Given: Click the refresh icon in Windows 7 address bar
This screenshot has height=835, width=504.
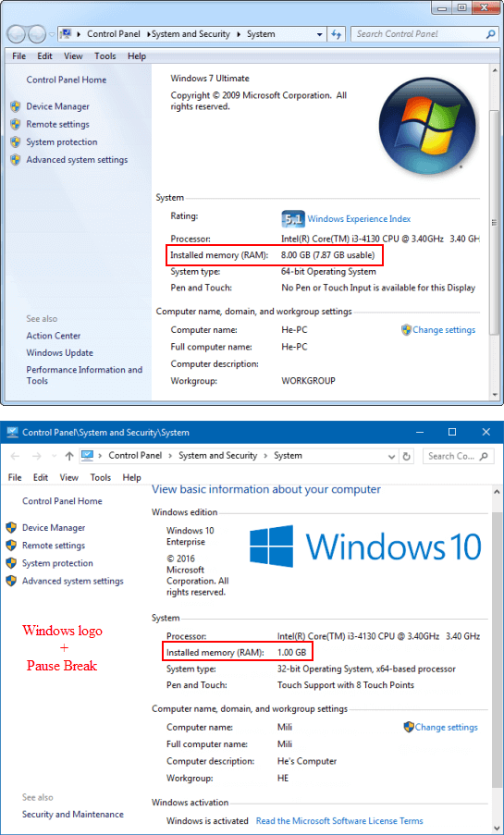Looking at the screenshot, I should point(337,34).
